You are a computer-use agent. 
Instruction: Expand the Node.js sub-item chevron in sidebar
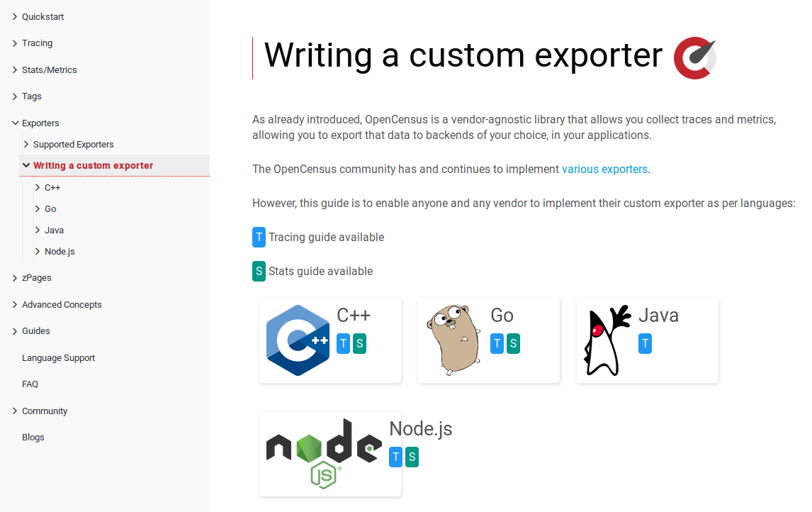[x=38, y=251]
